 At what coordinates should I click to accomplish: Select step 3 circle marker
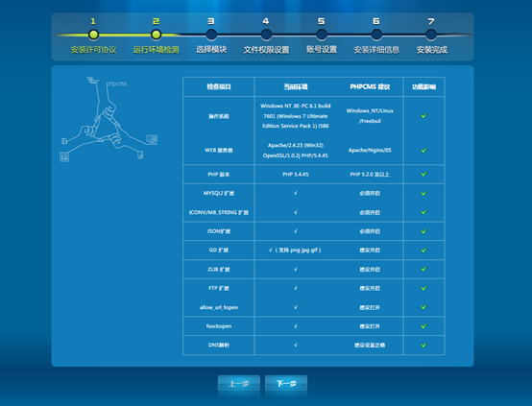click(x=211, y=35)
